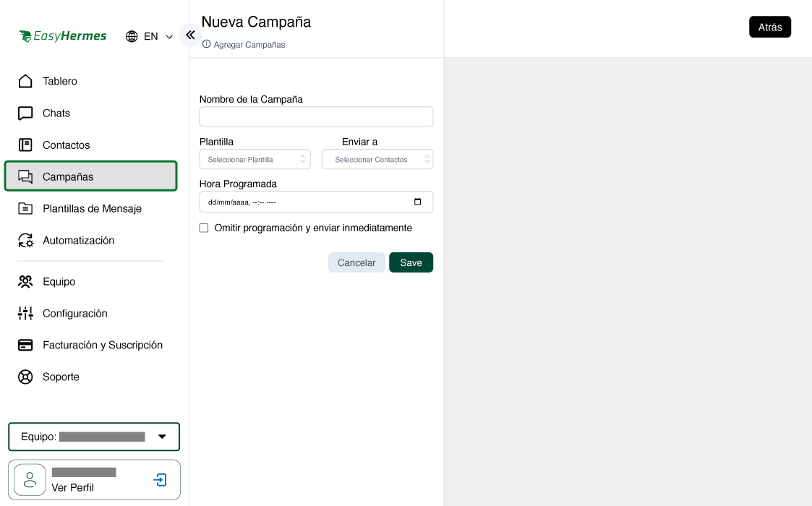Click Ver Perfil link

(x=72, y=488)
